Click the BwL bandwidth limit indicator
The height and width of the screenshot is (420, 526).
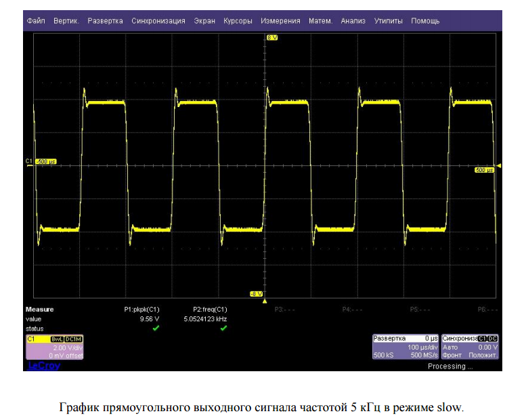[57, 338]
